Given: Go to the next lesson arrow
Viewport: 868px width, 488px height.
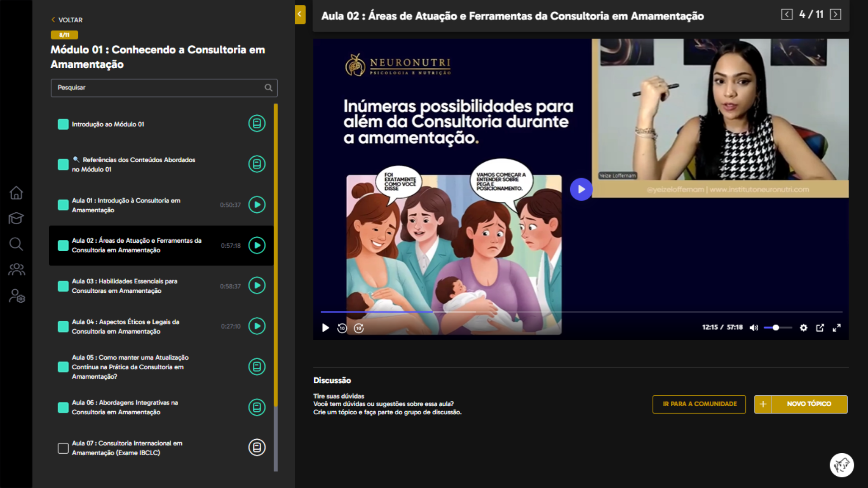Looking at the screenshot, I should [x=835, y=14].
